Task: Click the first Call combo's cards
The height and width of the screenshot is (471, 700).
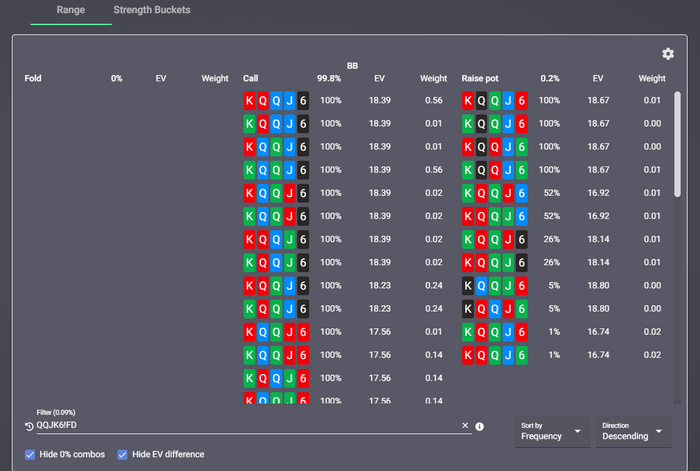Action: [276, 101]
